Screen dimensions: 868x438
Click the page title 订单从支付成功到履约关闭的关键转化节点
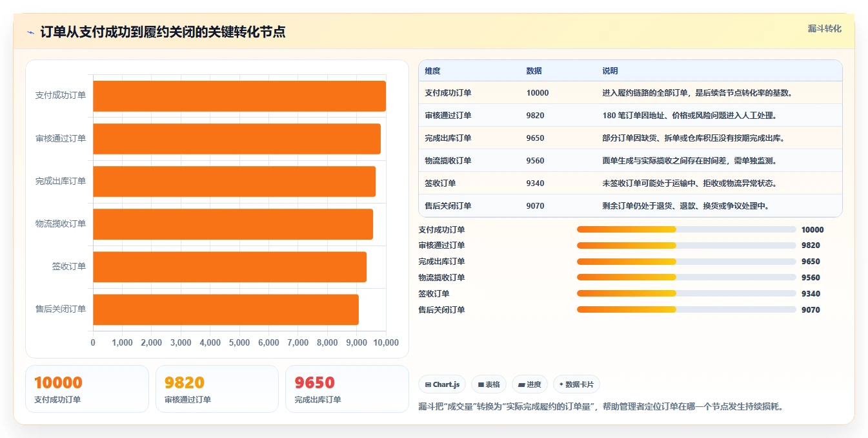[163, 32]
